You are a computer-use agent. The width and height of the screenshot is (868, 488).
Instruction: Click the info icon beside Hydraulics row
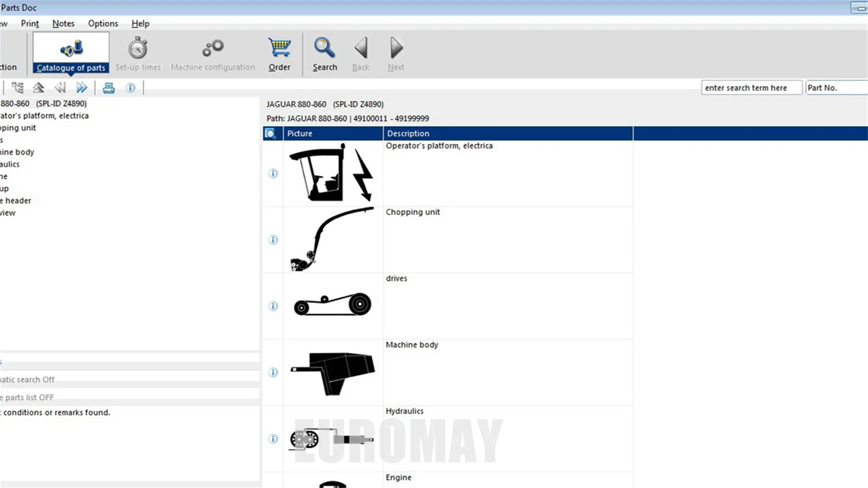point(273,439)
